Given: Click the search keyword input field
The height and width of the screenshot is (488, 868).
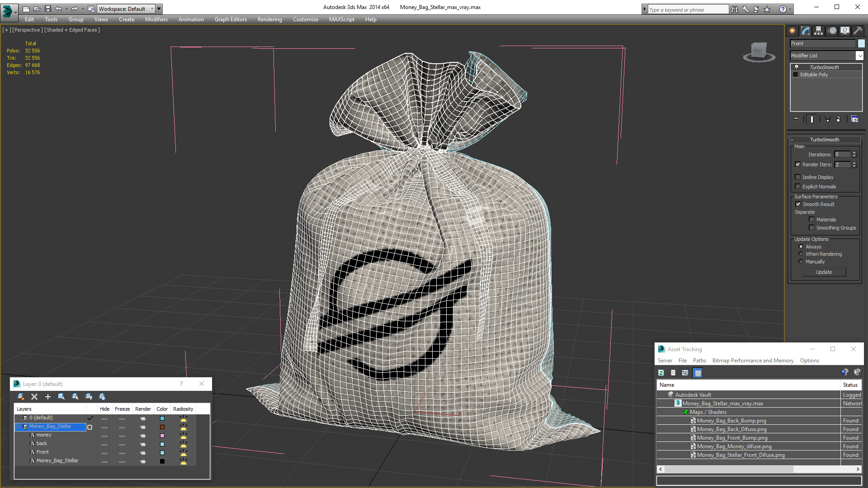Looking at the screenshot, I should click(x=688, y=9).
